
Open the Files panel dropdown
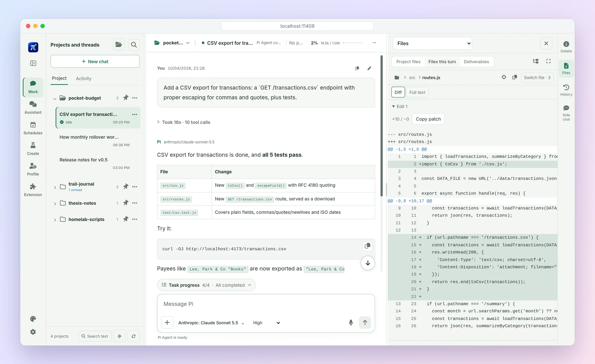432,43
